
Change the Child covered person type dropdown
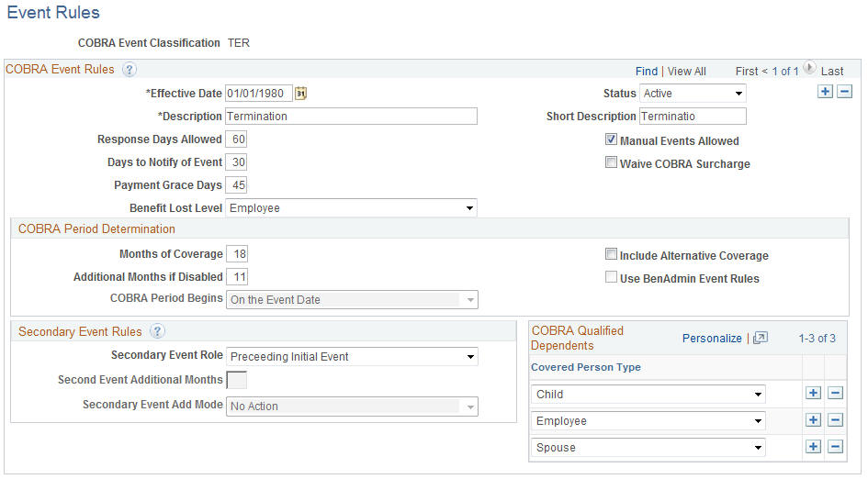[648, 395]
